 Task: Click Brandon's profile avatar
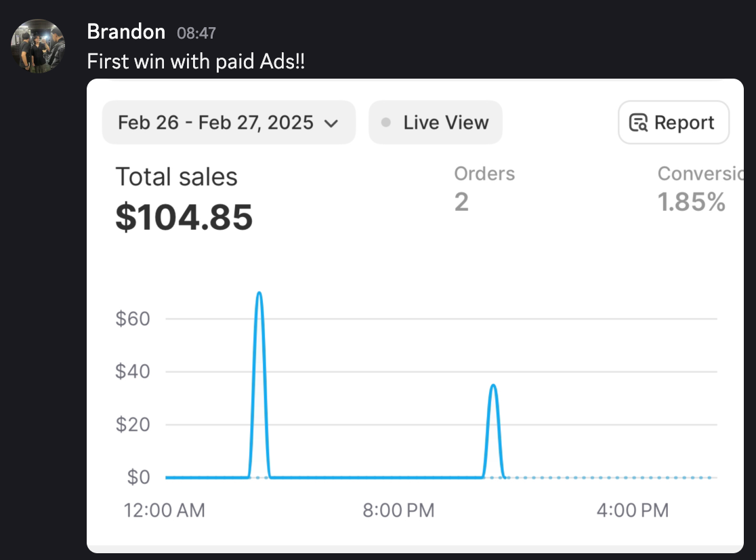38,46
